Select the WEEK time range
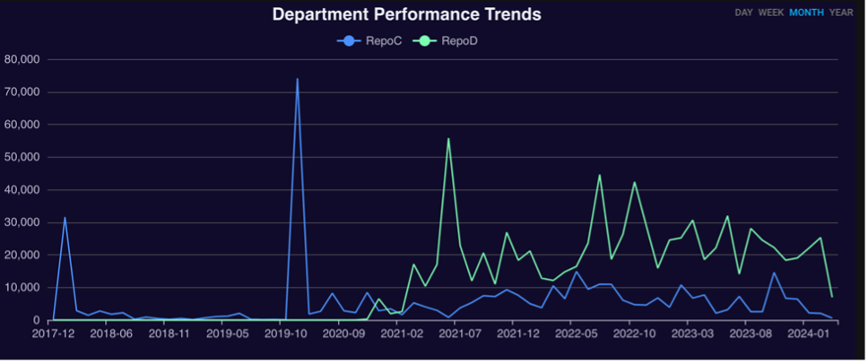 tap(771, 13)
